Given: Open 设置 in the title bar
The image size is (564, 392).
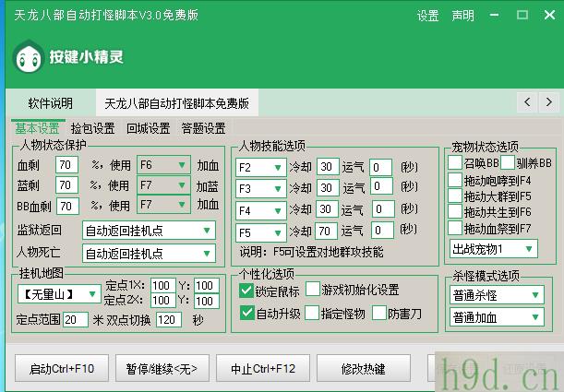Looking at the screenshot, I should [427, 16].
